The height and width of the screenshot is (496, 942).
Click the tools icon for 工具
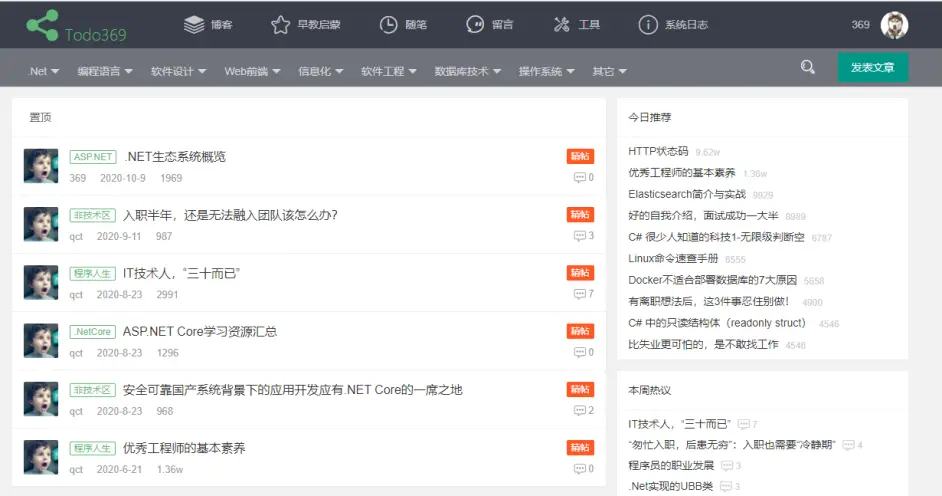tap(562, 25)
